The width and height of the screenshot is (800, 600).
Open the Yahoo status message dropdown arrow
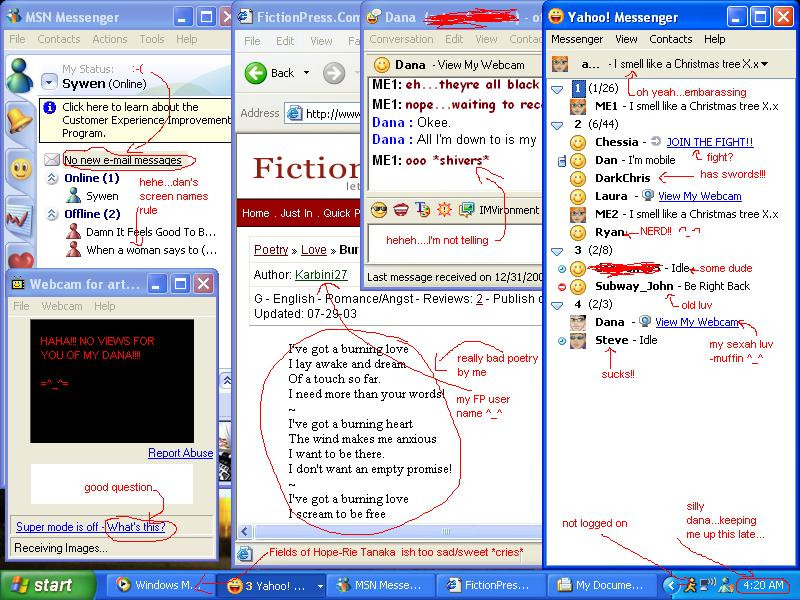[x=764, y=64]
